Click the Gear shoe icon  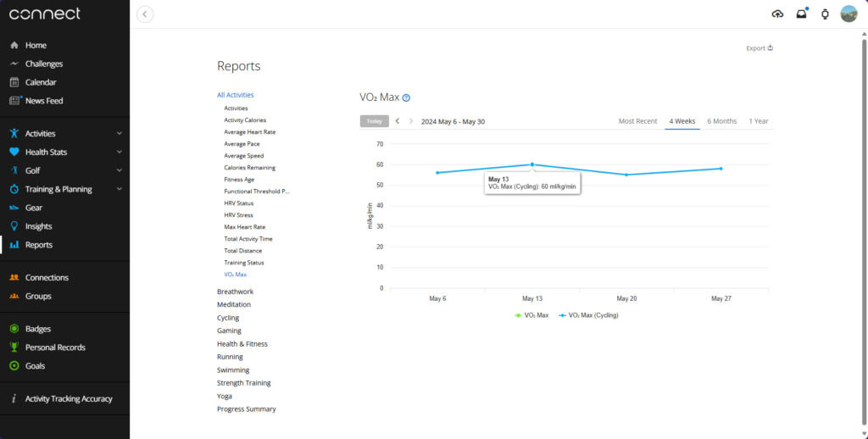(x=14, y=208)
